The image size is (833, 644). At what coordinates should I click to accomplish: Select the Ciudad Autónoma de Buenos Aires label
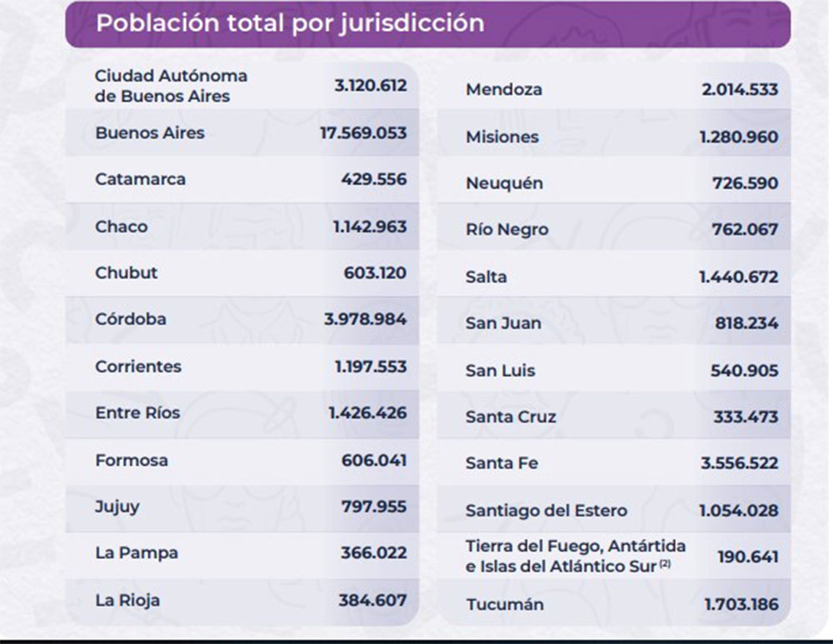171,86
